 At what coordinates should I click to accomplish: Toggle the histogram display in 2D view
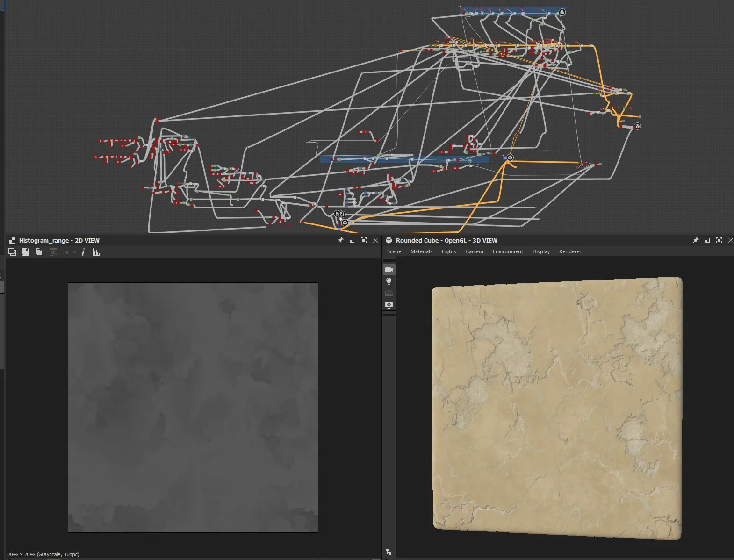[96, 252]
